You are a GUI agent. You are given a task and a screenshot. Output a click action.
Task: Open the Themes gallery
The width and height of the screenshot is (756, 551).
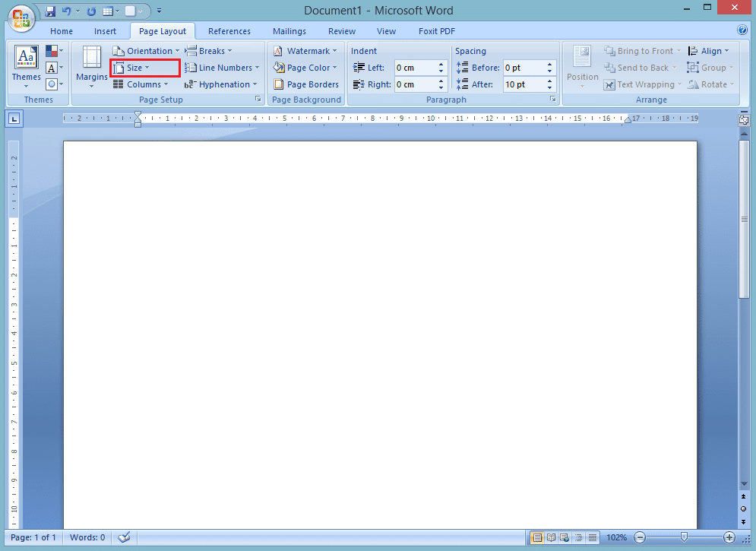click(26, 67)
